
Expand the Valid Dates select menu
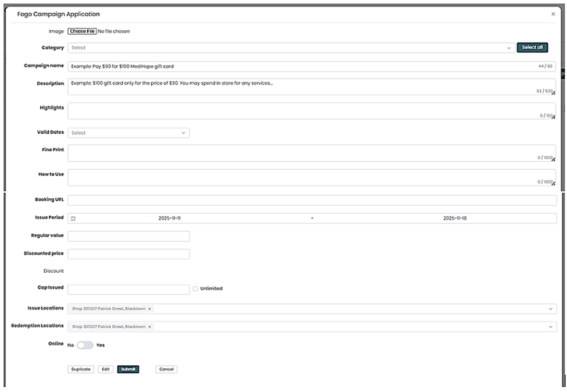coord(129,133)
